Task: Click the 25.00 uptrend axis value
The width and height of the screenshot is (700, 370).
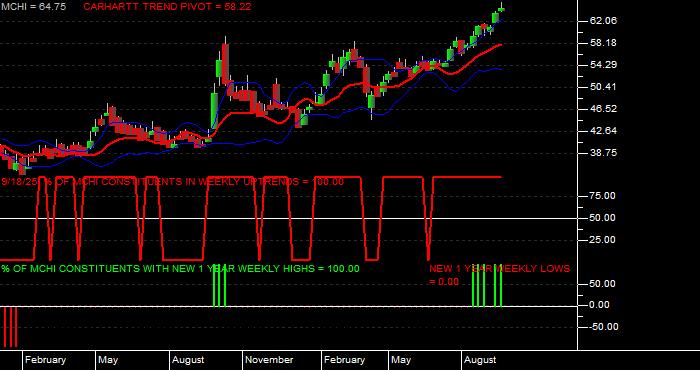Action: point(603,240)
